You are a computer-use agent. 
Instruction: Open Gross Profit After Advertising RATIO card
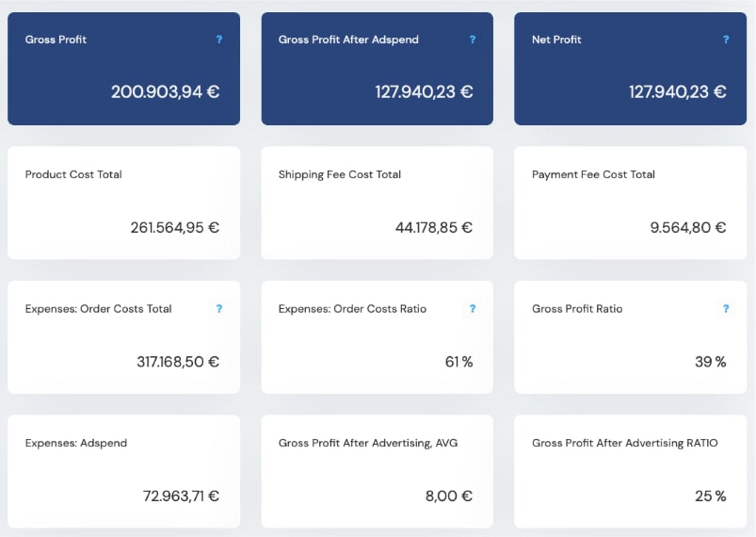tap(630, 471)
